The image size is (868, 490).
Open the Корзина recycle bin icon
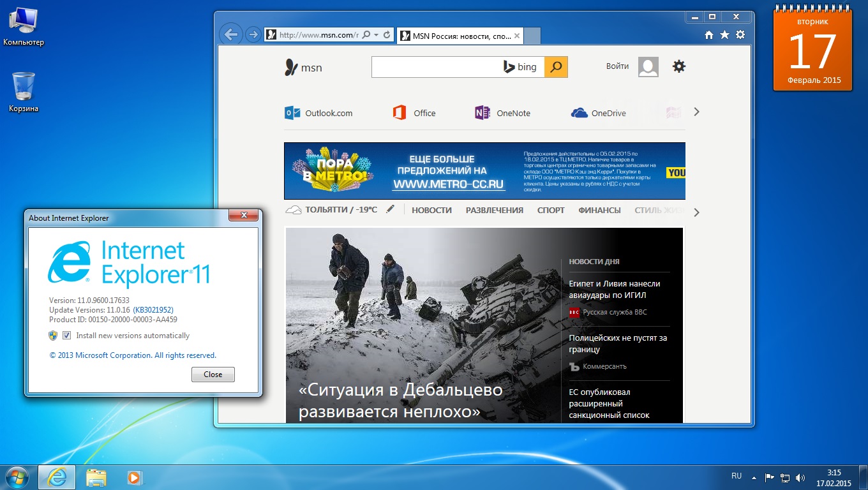(24, 93)
